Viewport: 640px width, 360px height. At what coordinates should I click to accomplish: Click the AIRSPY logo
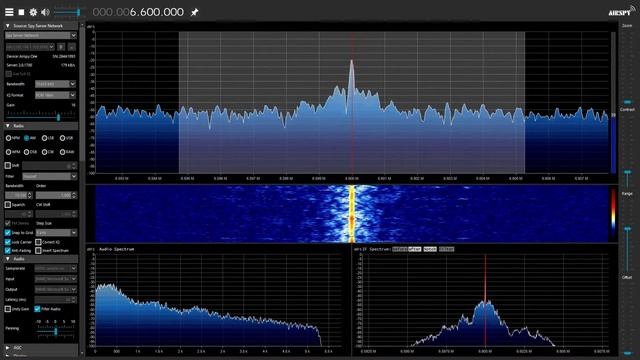(x=621, y=12)
